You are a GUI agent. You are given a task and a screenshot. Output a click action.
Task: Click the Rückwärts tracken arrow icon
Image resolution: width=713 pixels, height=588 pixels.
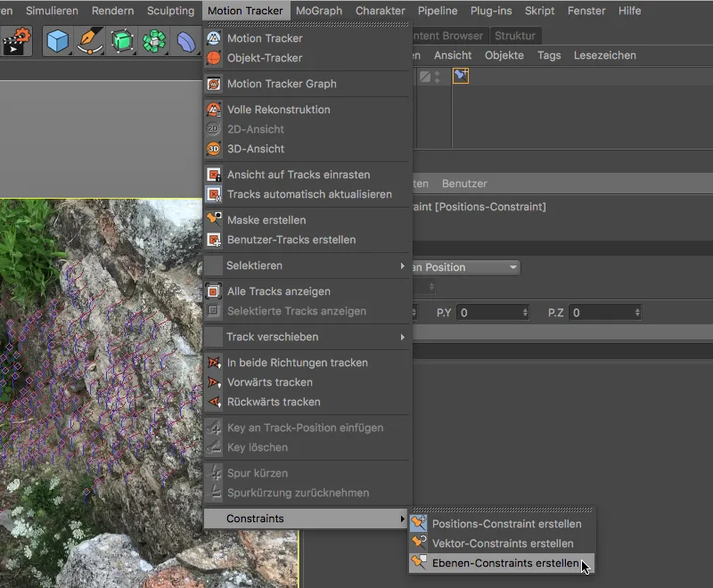(x=214, y=402)
